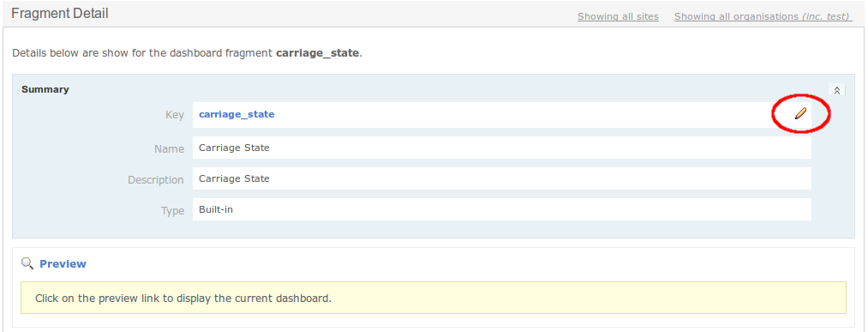Click the Description field label
The image size is (868, 332).
coord(156,180)
